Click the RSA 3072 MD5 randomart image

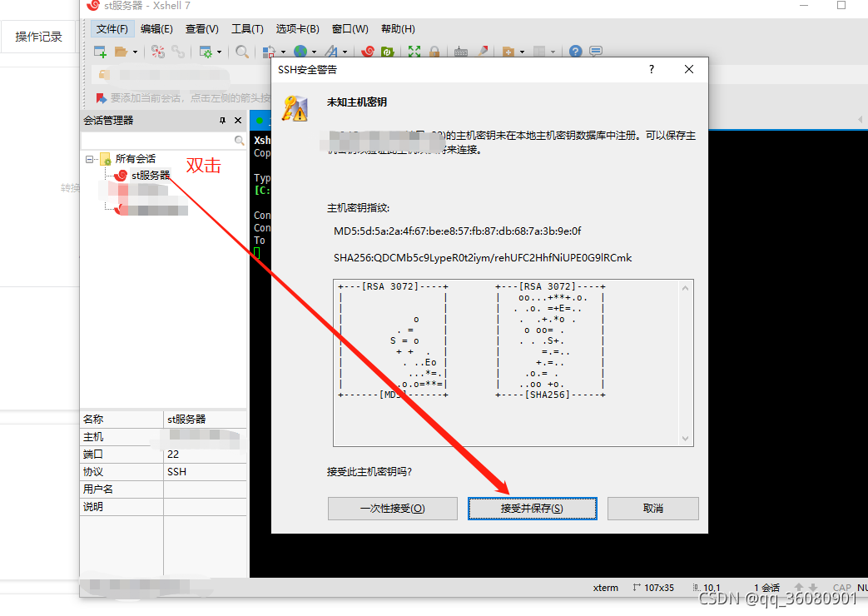[393, 340]
